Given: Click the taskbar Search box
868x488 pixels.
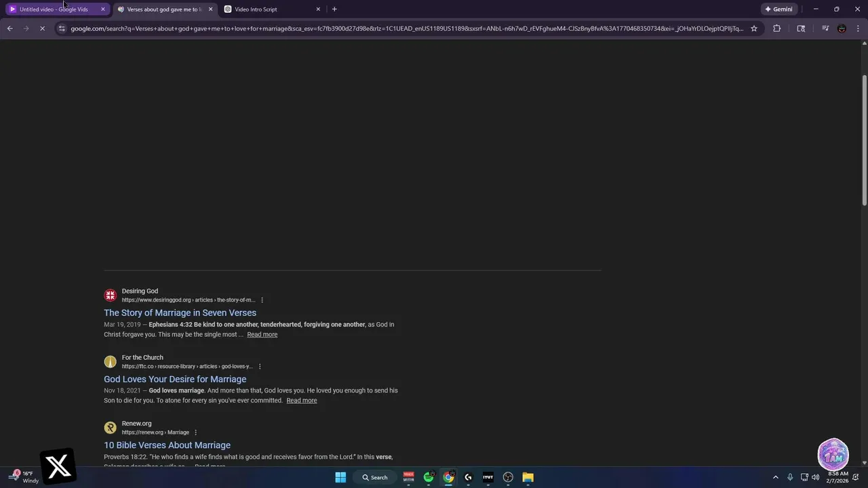Looking at the screenshot, I should [375, 477].
